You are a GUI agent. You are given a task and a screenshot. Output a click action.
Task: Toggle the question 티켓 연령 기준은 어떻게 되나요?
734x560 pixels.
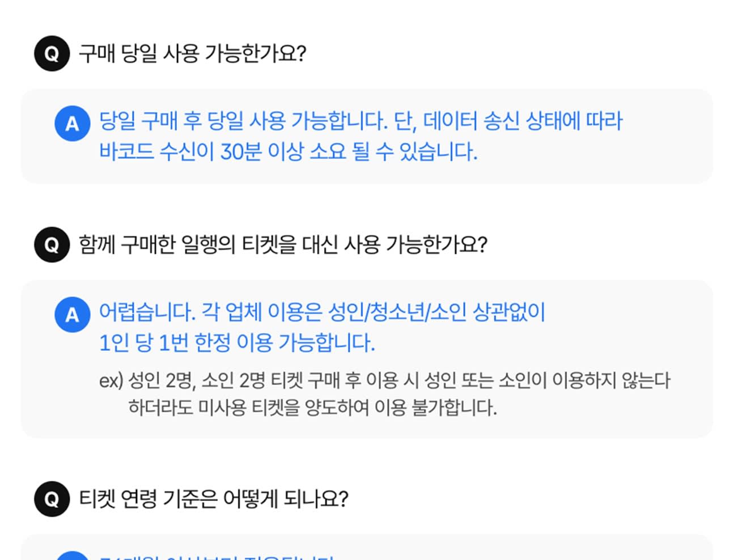213,499
